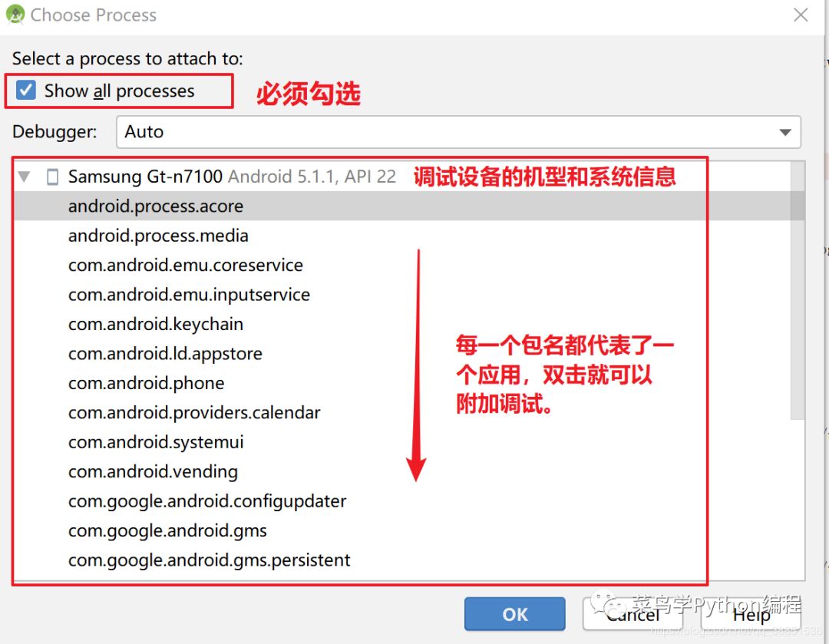The width and height of the screenshot is (829, 644).
Task: Click the Help button
Action: pos(751,614)
